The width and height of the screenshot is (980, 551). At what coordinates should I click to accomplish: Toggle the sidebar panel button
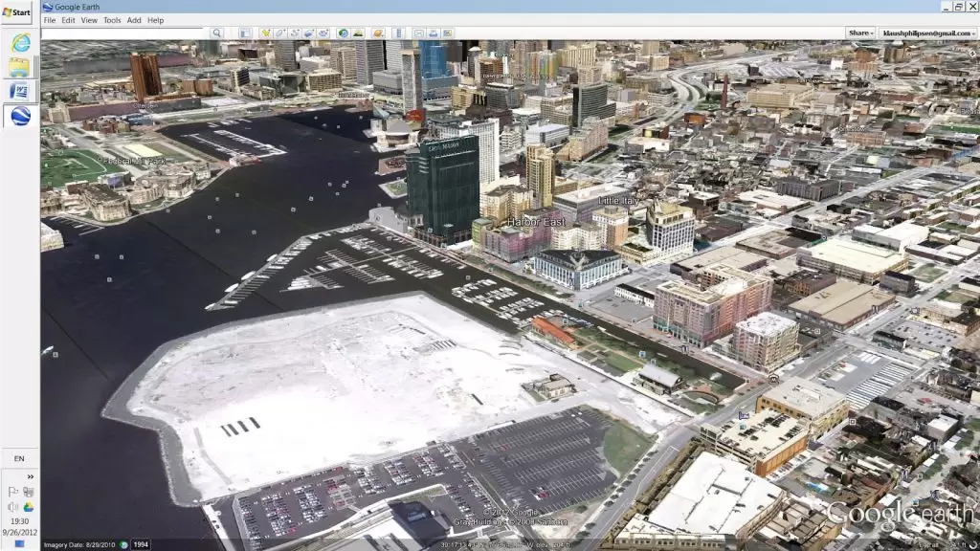coord(246,33)
